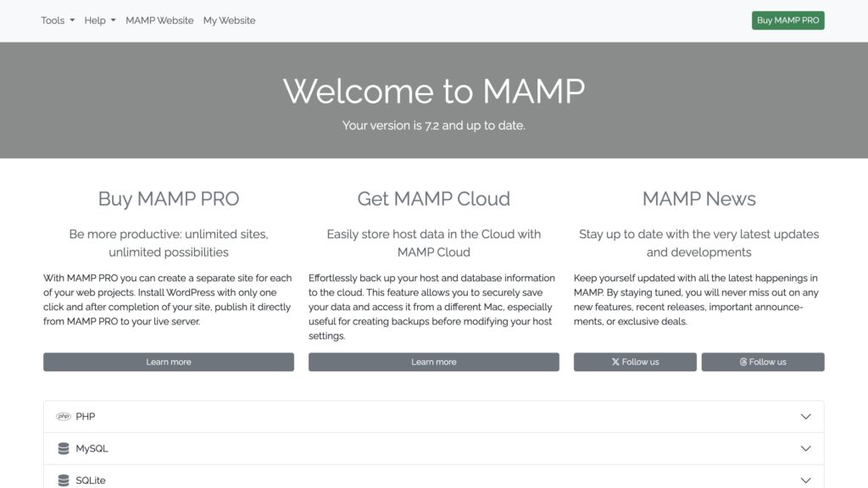Image resolution: width=868 pixels, height=488 pixels.
Task: Click Learn more under Get MAMP Cloud
Action: (x=434, y=362)
